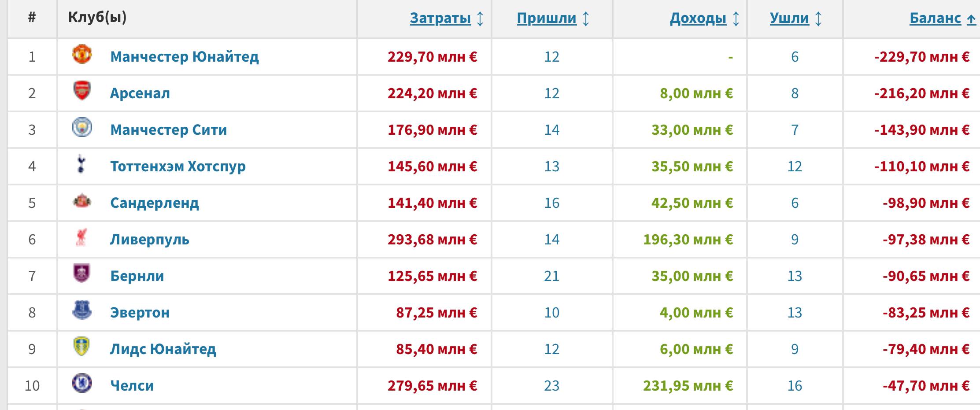Sort table by Доходы column
Viewport: 980px width, 410px height.
698,18
